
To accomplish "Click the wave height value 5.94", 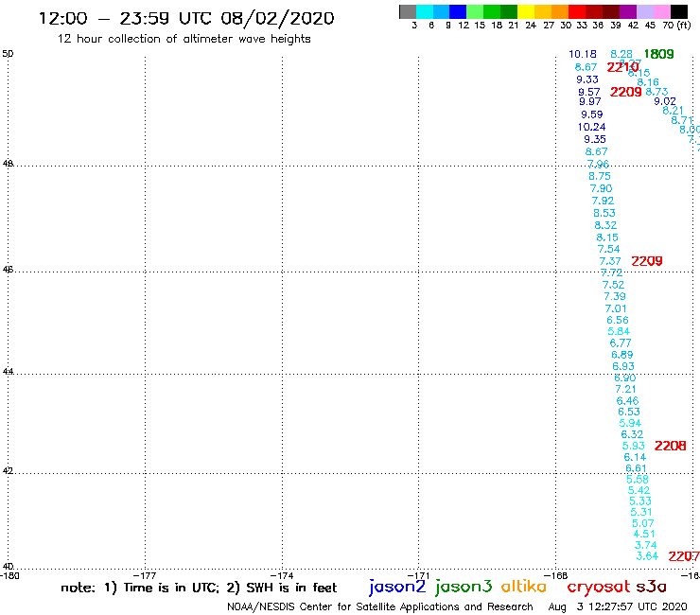I will 630,423.
